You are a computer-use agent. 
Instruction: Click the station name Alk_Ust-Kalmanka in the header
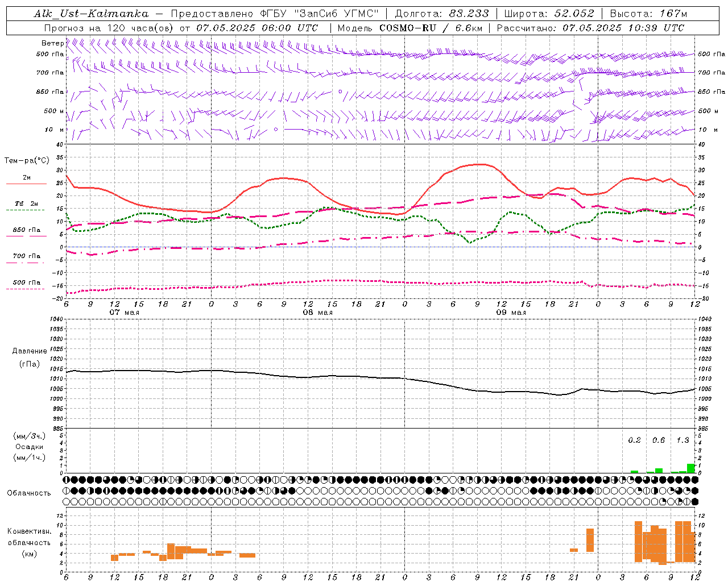pos(91,14)
